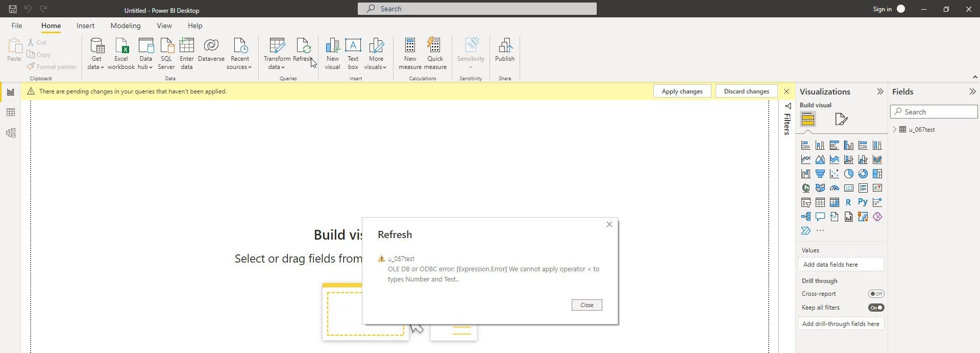Open the Get data dropdown
This screenshot has width=980, height=353.
(x=96, y=67)
